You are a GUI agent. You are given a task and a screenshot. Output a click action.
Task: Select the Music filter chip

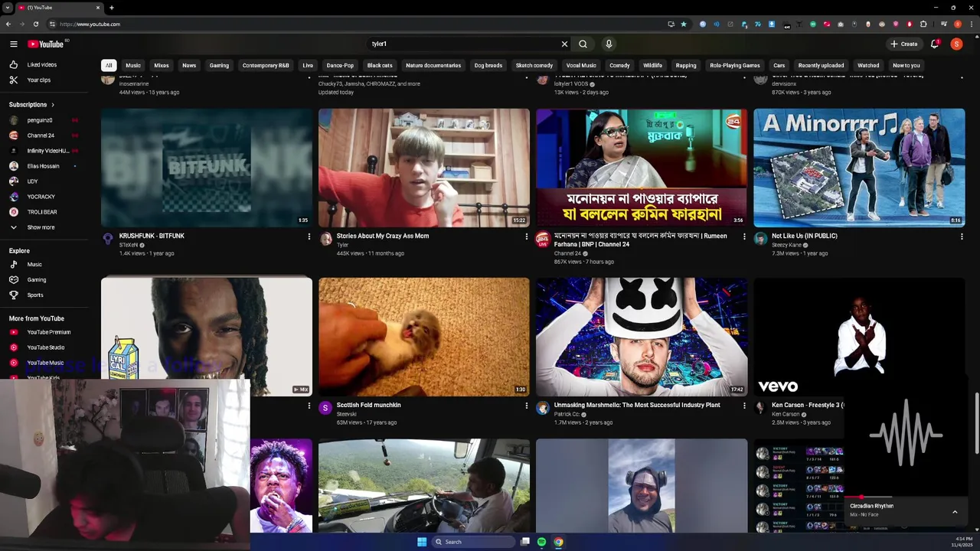pyautogui.click(x=133, y=66)
